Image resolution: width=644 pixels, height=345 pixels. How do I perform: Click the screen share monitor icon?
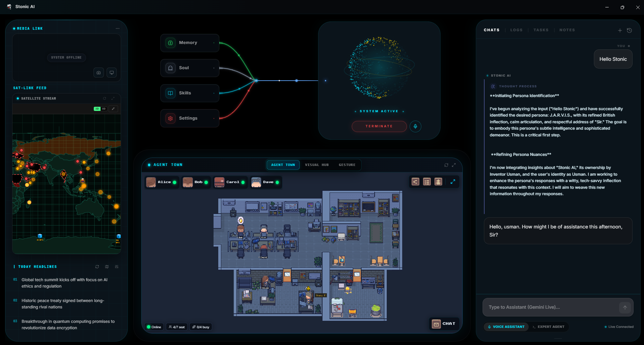[112, 73]
